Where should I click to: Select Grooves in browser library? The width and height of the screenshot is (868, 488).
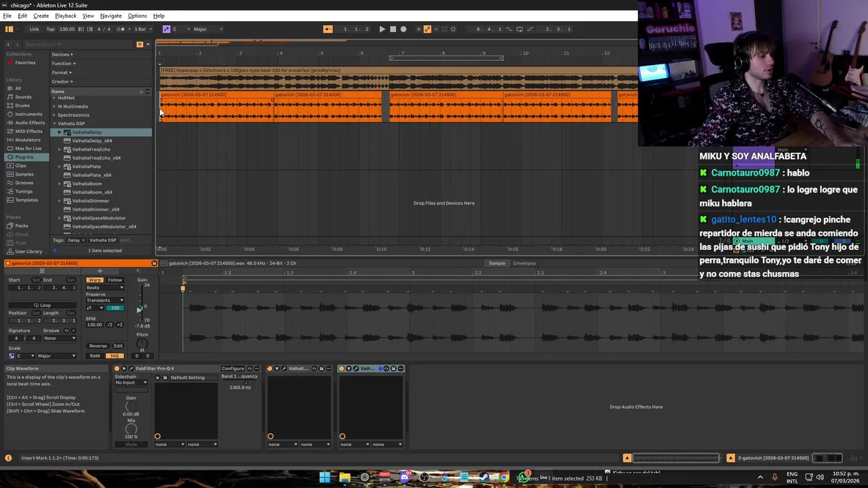tap(24, 183)
